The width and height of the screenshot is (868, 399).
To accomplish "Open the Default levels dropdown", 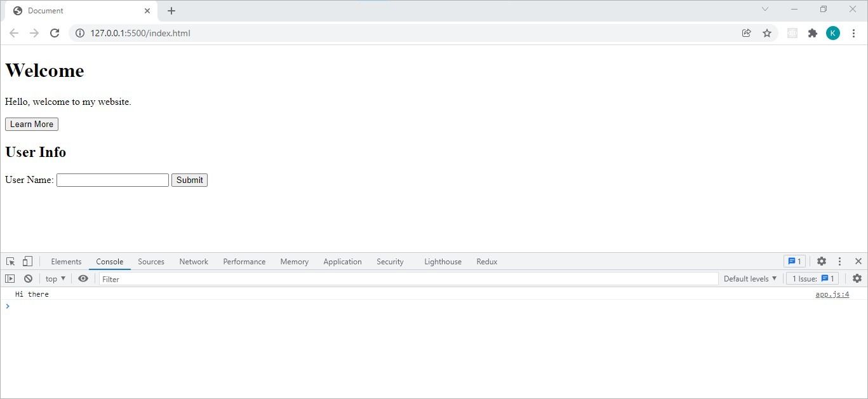I will 750,278.
